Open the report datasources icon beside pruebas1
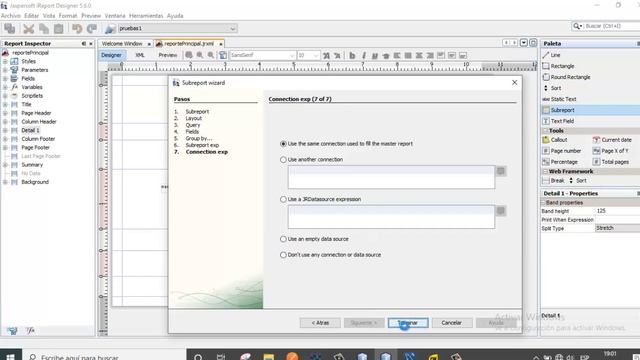Viewport: 640px width, 360px height. click(109, 29)
